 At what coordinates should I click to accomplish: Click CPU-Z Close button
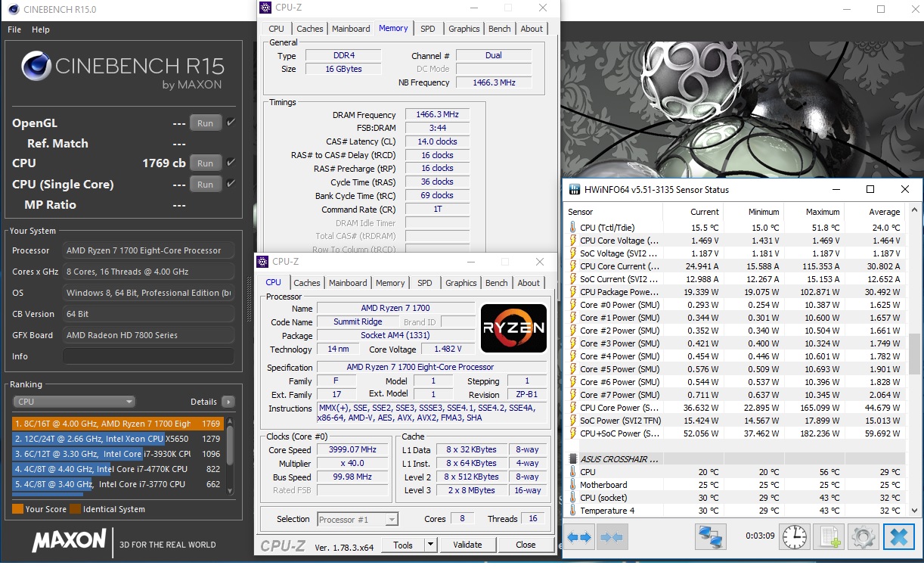(526, 545)
